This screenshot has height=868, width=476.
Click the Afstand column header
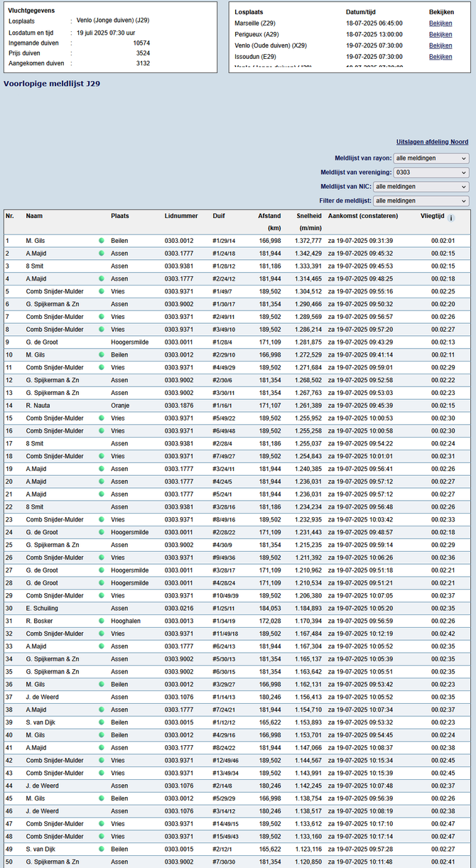pos(269,215)
